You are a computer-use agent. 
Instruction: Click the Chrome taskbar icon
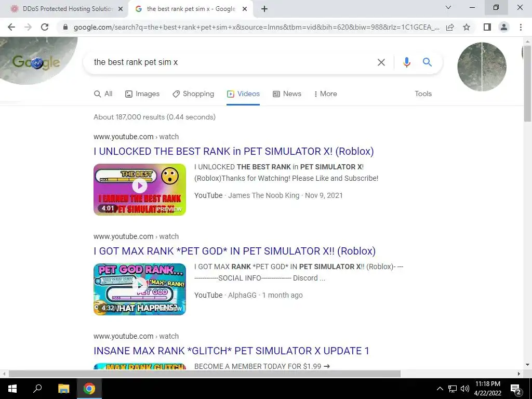pyautogui.click(x=89, y=389)
